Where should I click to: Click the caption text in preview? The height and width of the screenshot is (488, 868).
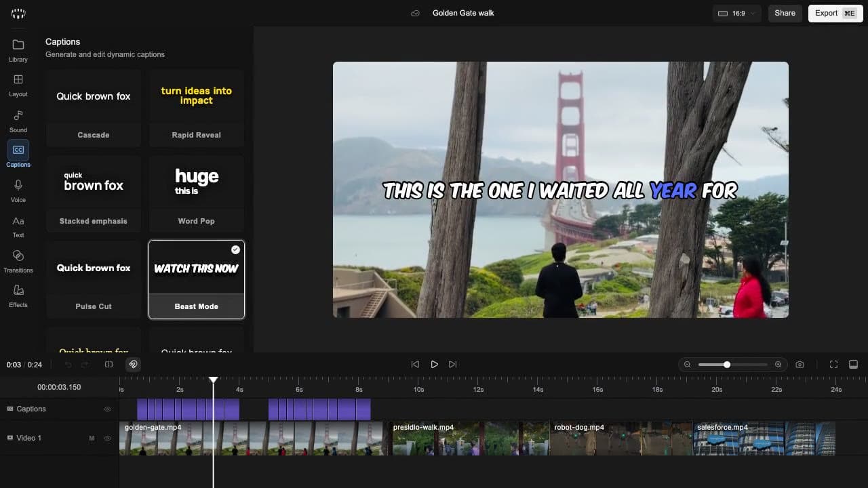pos(560,190)
